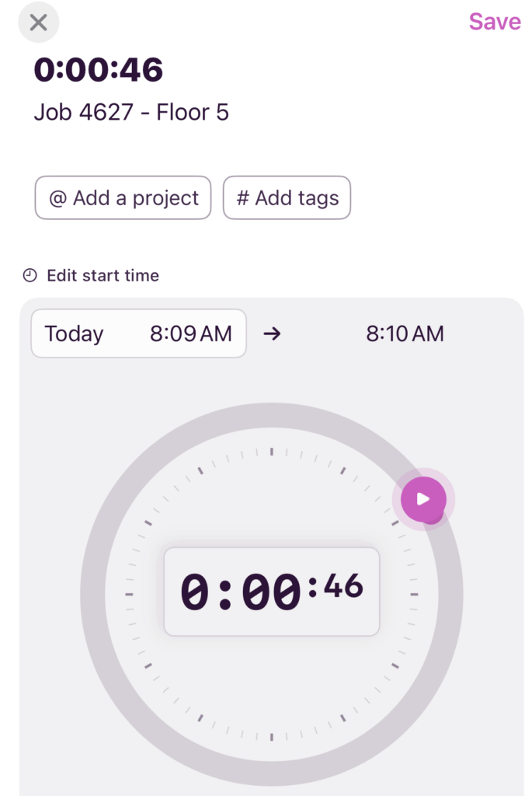Close the time entry editor
This screenshot has height=796, width=532.
(38, 23)
